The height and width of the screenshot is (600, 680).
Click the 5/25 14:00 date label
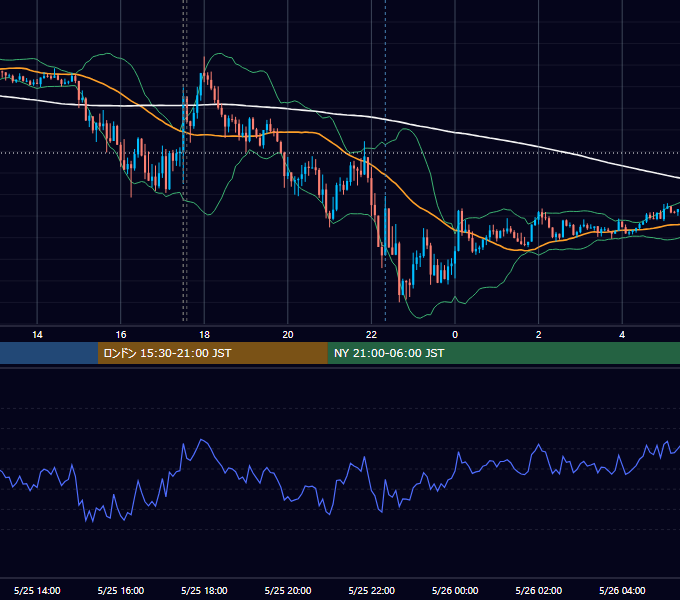tap(37, 590)
